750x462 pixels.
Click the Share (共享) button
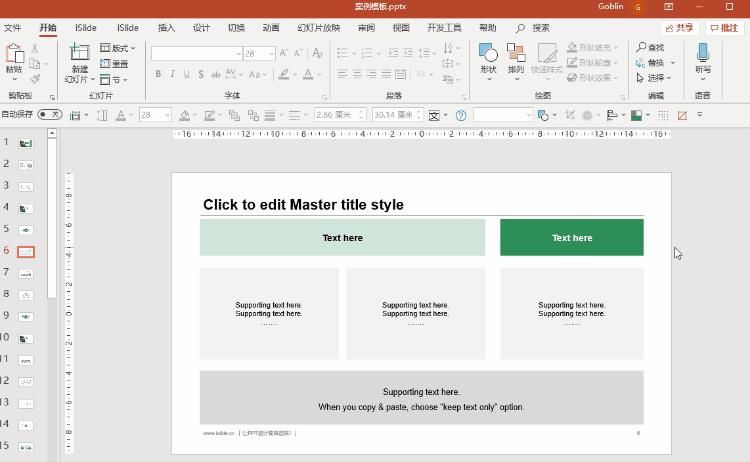point(679,28)
